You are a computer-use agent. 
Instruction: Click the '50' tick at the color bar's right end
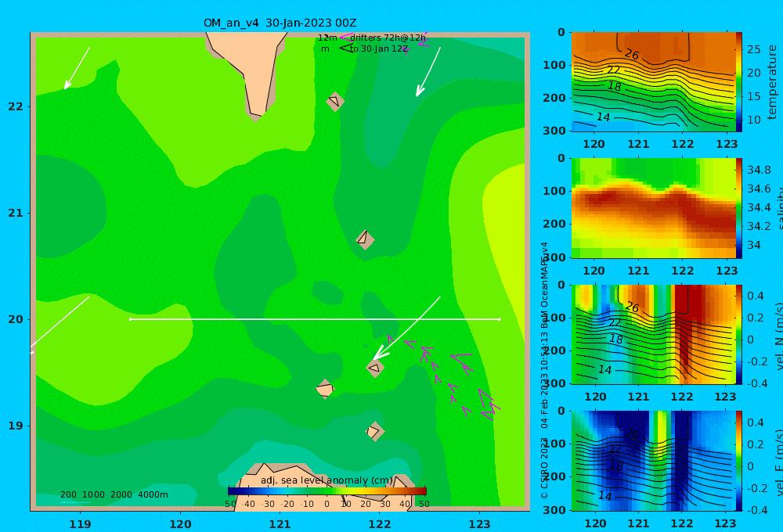[424, 504]
